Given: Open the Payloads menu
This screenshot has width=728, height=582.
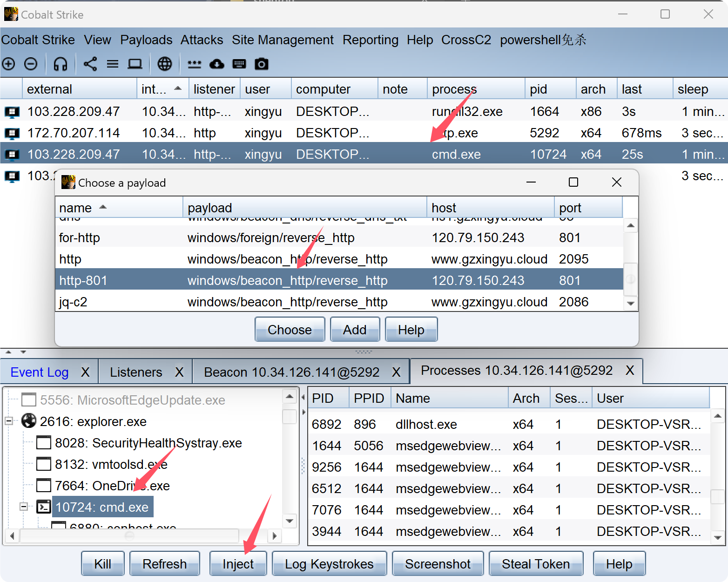Looking at the screenshot, I should 146,40.
